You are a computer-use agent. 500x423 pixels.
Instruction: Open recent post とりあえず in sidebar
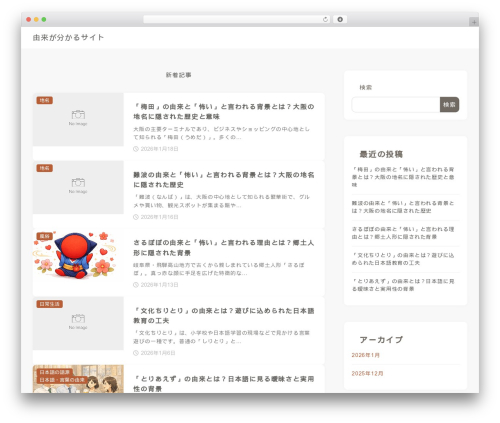point(403,285)
